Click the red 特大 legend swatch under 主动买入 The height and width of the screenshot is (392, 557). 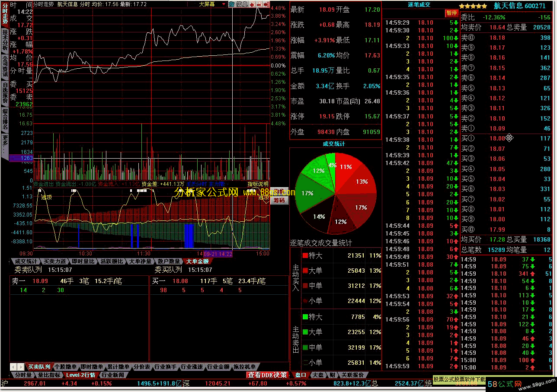[x=305, y=256]
